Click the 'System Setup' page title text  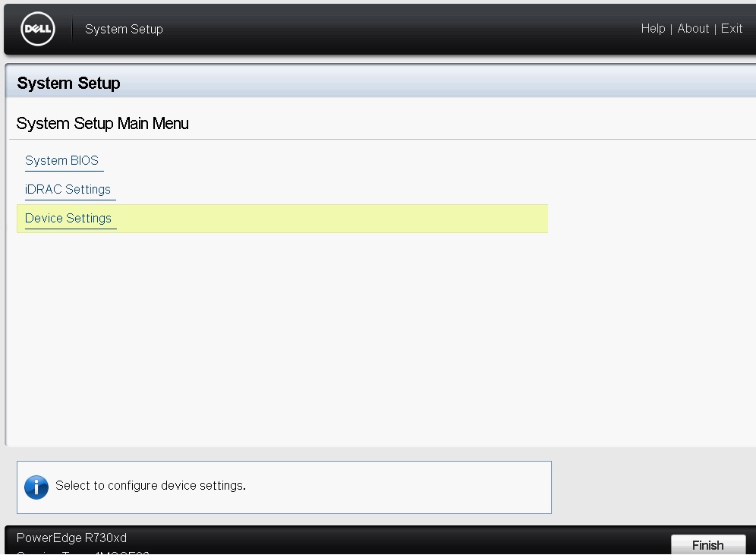68,83
